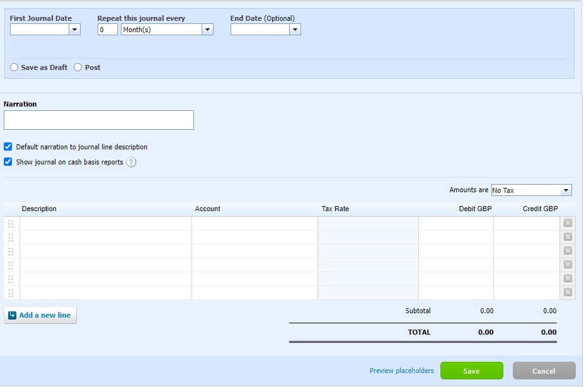
Task: Delete the fifth journal line with the X icon
Action: 568,278
